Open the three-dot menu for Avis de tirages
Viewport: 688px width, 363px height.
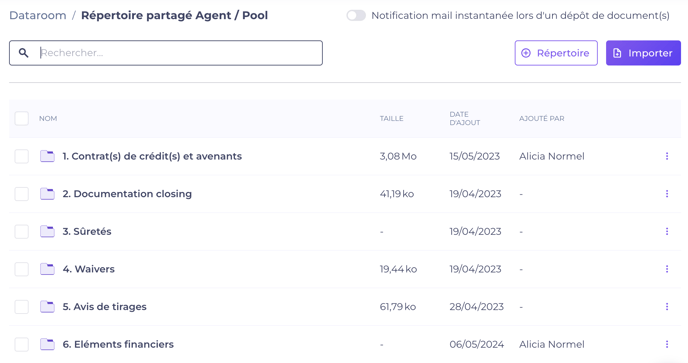click(x=666, y=306)
